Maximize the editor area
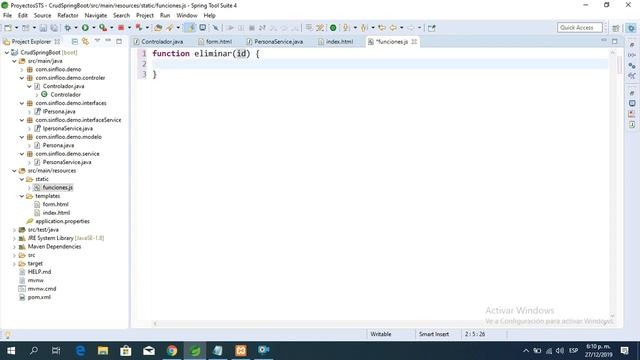The width and height of the screenshot is (640, 360). point(615,41)
